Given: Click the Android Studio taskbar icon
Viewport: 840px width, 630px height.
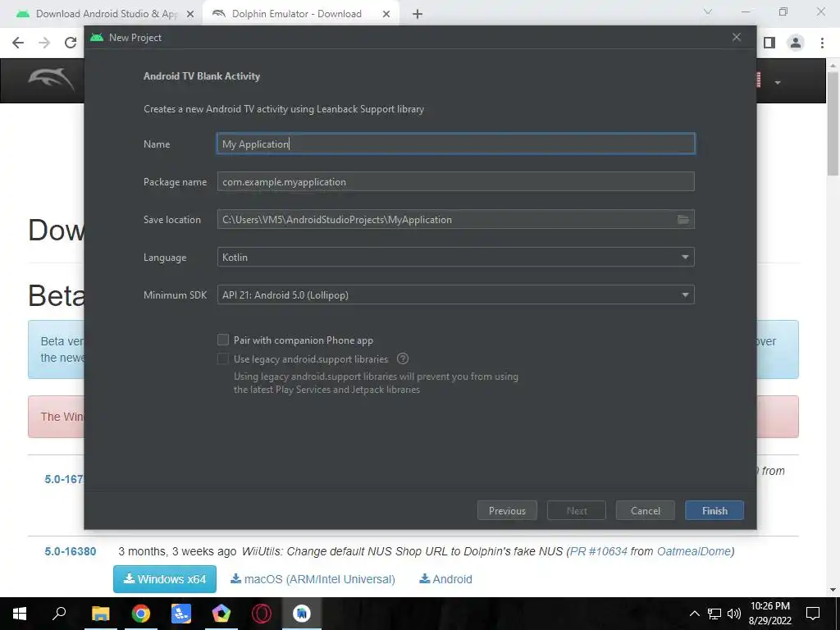Looking at the screenshot, I should click(x=302, y=614).
